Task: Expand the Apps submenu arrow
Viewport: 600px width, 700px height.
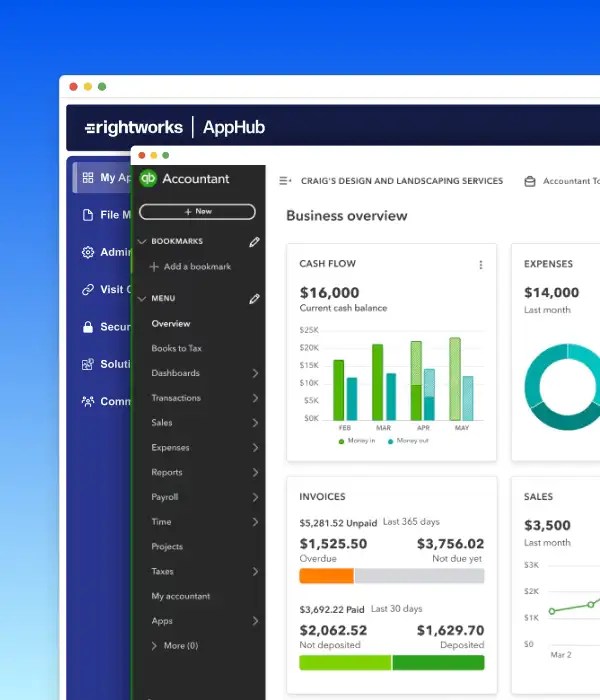Action: (255, 621)
